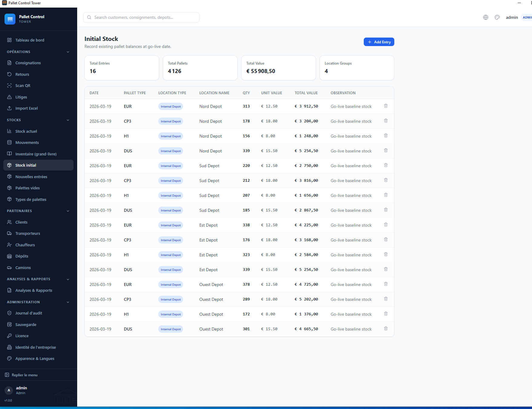Screen dimensions: 532x409
Task: Remove the H1 Est Depot entry
Action: tap(386, 254)
